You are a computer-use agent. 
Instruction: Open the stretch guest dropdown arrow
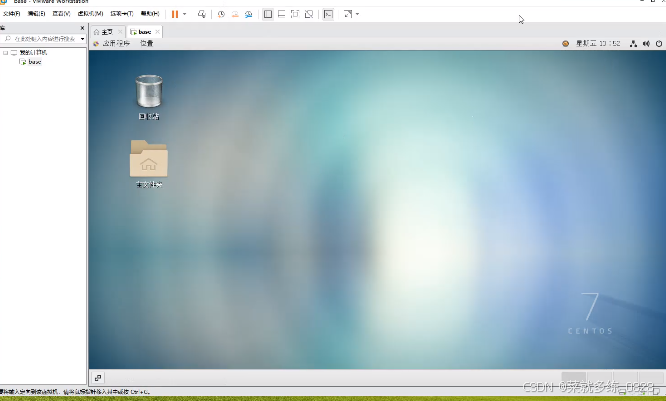pyautogui.click(x=357, y=14)
